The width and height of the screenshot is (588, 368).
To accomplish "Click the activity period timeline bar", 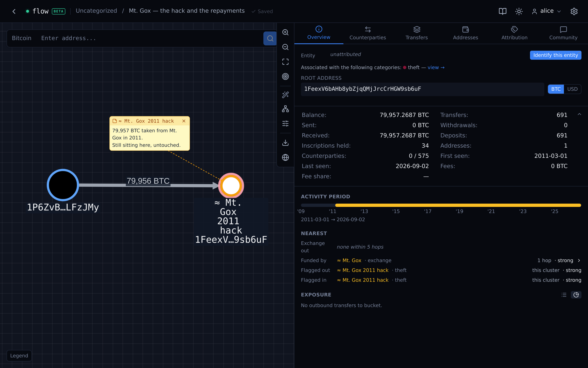I will (441, 205).
